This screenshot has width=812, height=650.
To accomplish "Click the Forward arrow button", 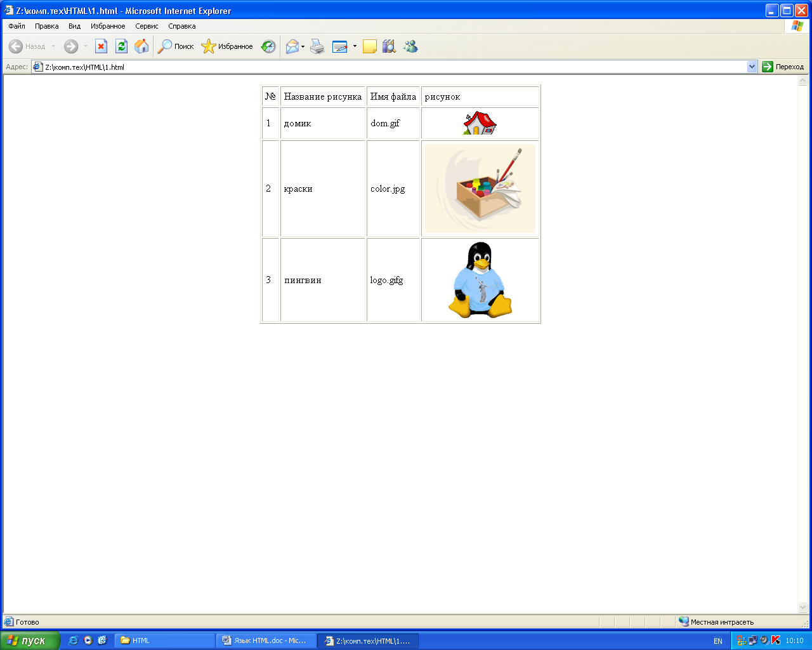I will click(71, 46).
